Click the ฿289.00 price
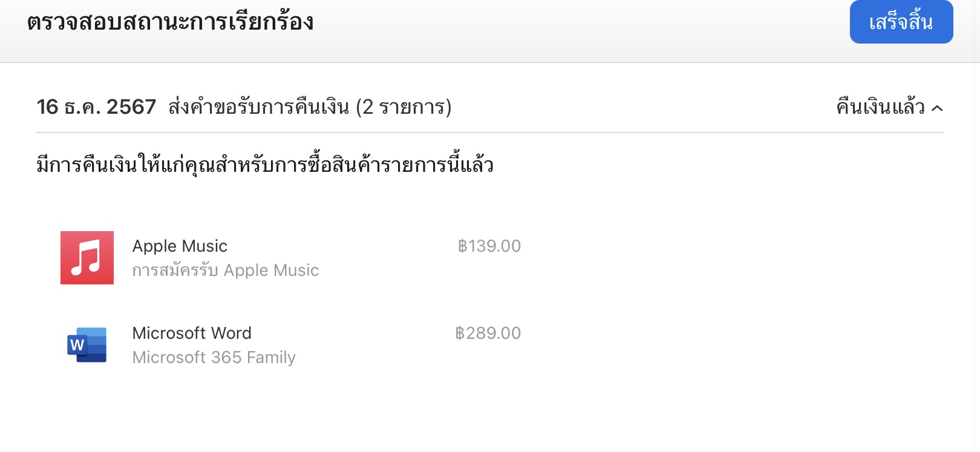This screenshot has height=452, width=980. [488, 333]
